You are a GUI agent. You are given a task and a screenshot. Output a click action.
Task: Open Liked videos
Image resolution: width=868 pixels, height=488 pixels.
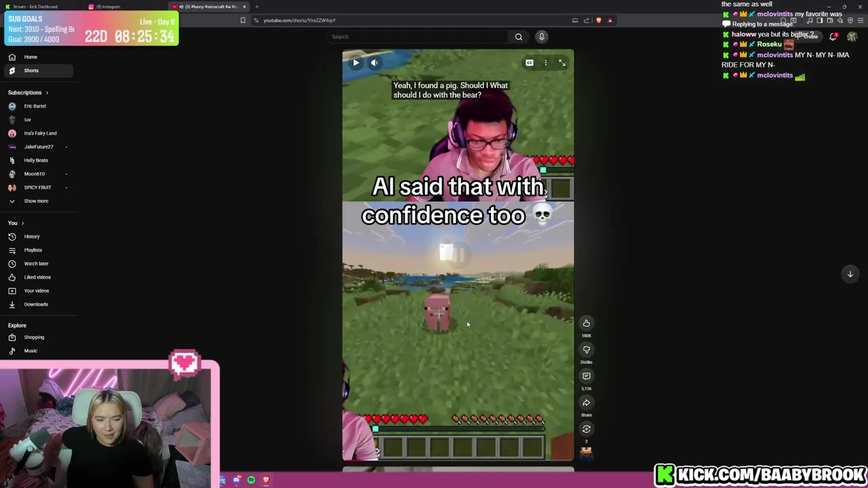pos(39,277)
